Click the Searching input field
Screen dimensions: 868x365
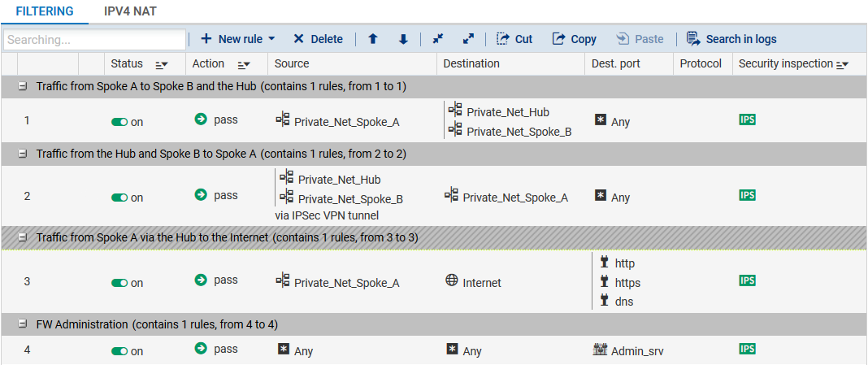pos(94,39)
